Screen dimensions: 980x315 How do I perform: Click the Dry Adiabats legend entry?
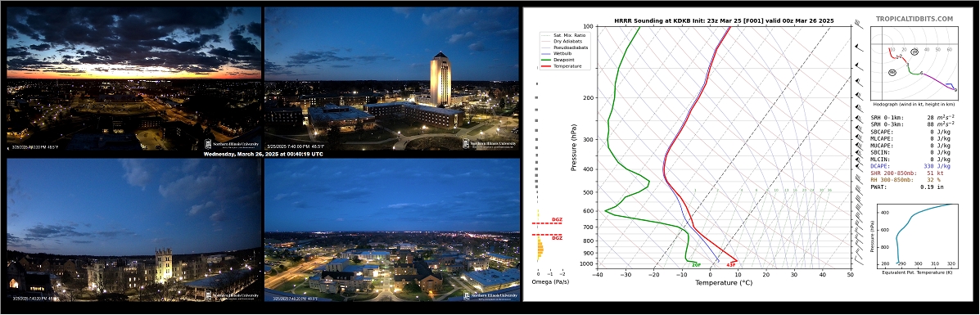[x=562, y=41]
